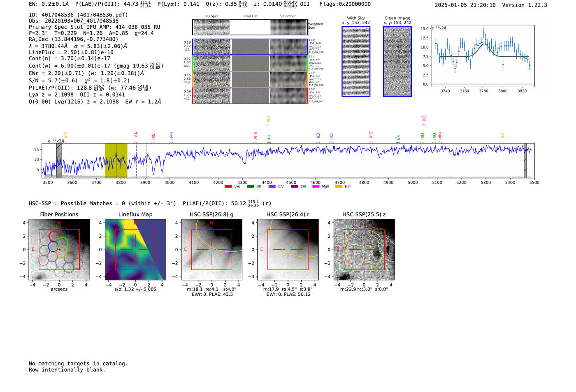The width and height of the screenshot is (576, 392).
Task: Select the orange-bordered 2D spectrum row
Action: click(x=250, y=79)
